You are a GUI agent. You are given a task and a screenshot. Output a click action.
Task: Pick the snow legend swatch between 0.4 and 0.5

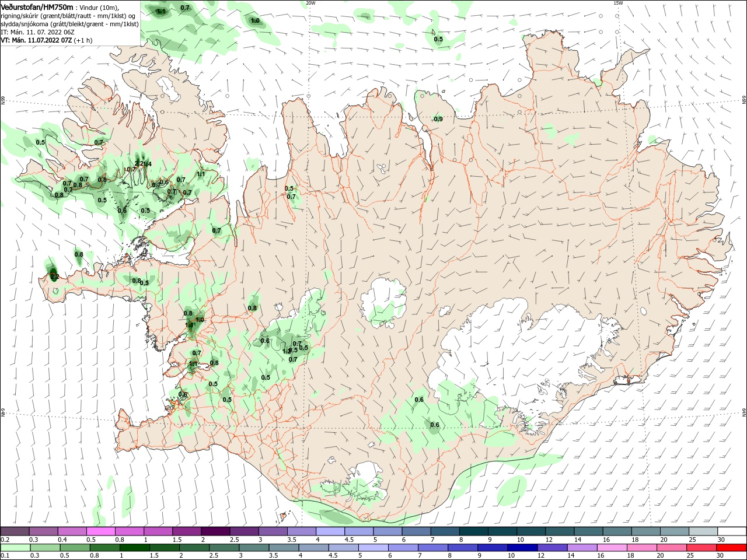coord(72,531)
